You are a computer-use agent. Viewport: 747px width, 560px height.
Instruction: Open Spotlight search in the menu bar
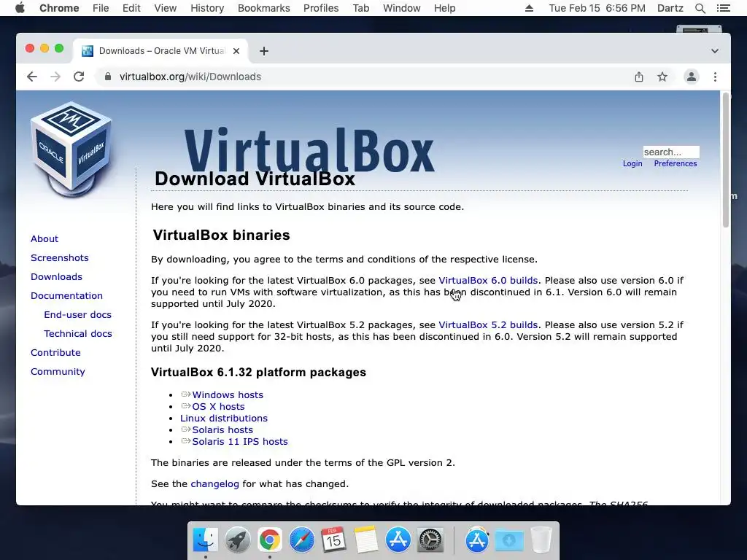click(x=700, y=8)
